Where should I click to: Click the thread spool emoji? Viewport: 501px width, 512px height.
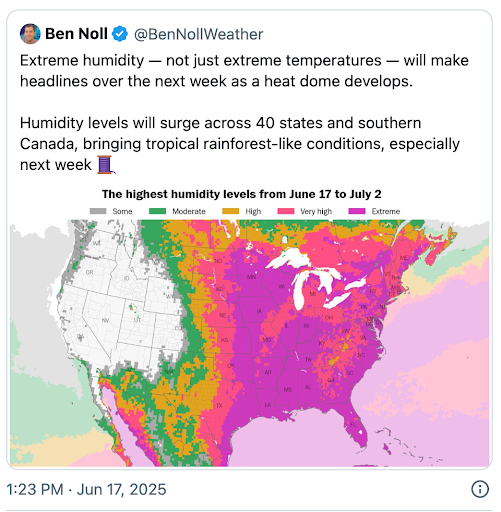105,165
